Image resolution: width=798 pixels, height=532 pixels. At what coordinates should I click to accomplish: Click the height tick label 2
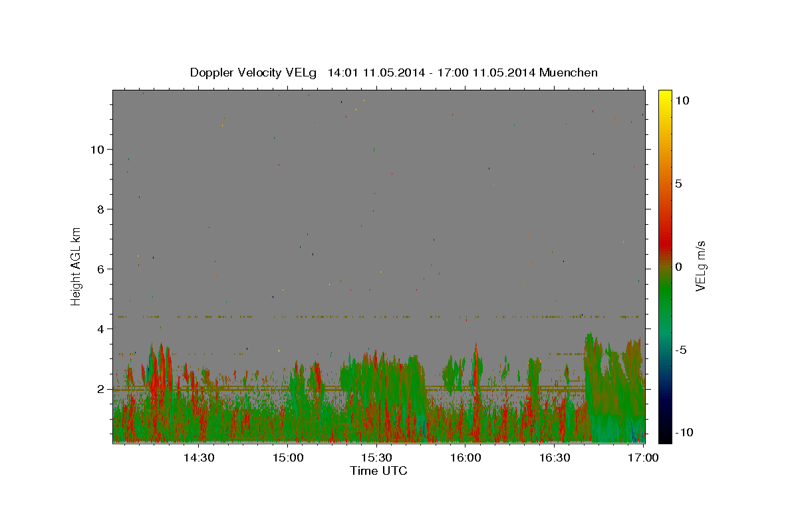tap(101, 389)
